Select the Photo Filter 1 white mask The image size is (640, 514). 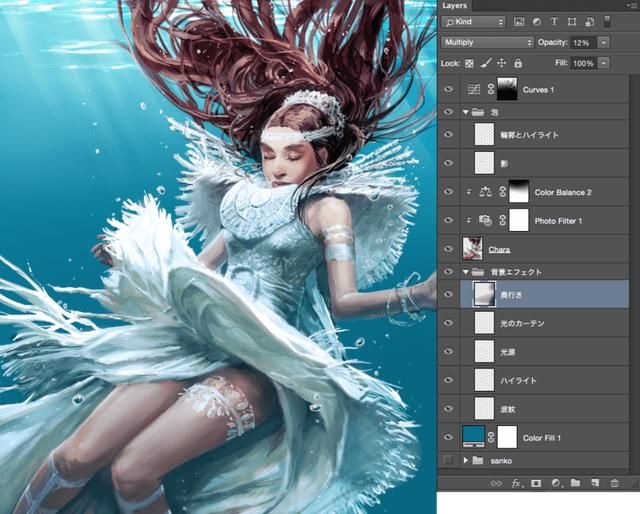[519, 220]
